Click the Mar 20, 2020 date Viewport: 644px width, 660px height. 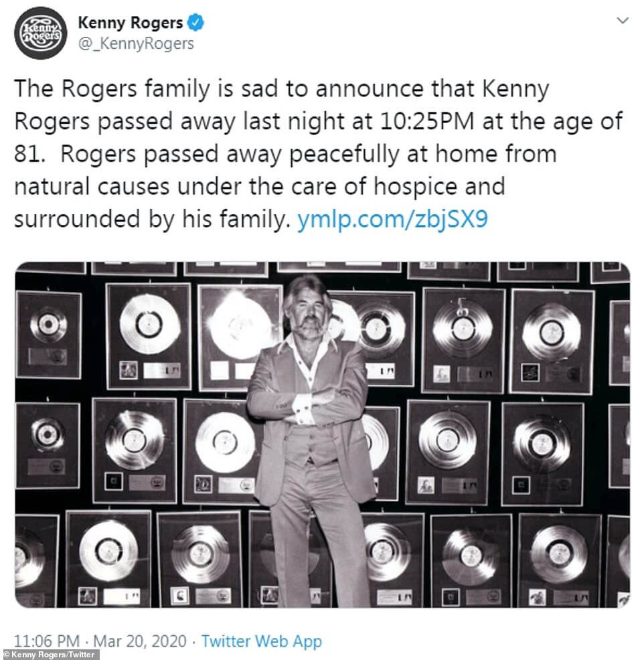[140, 641]
